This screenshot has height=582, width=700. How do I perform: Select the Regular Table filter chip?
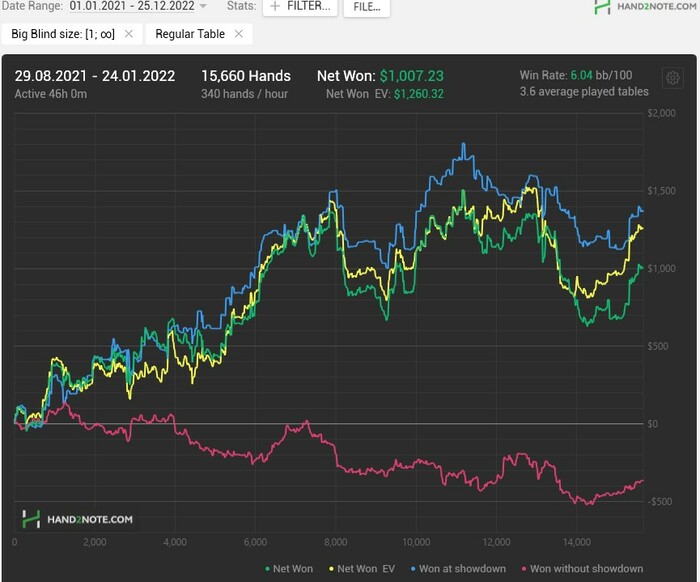(199, 34)
